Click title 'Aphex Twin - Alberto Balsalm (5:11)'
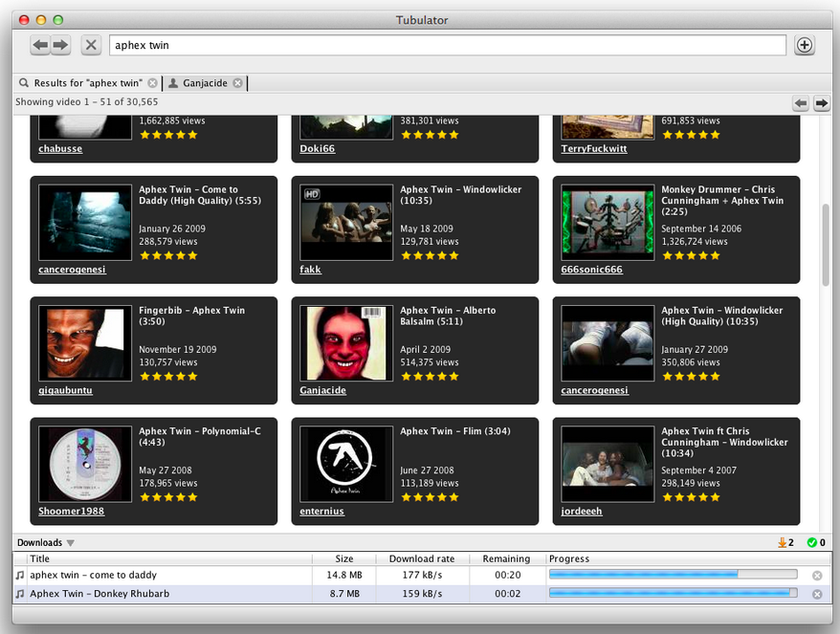Screen dimensions: 840x634 point(448,316)
